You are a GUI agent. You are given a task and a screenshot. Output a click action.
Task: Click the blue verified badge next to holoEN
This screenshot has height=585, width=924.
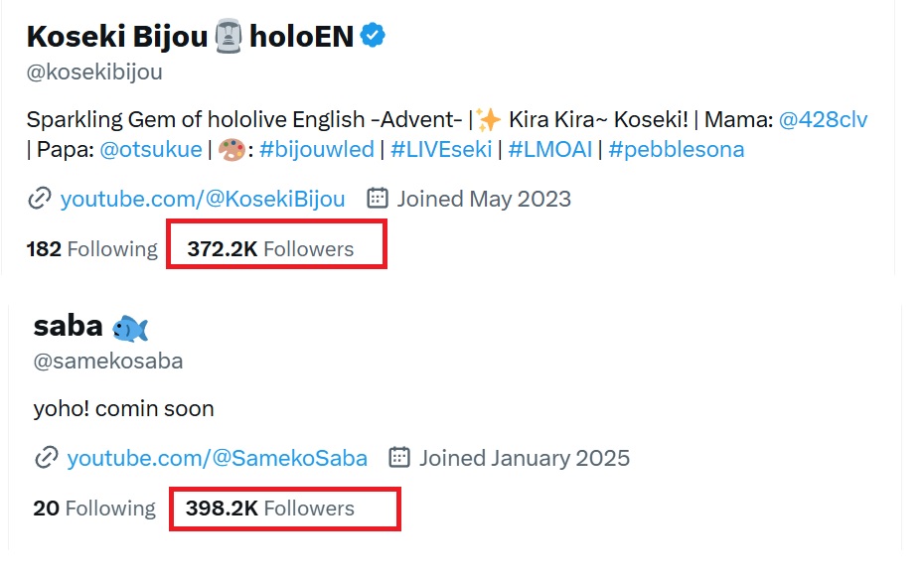pyautogui.click(x=373, y=36)
